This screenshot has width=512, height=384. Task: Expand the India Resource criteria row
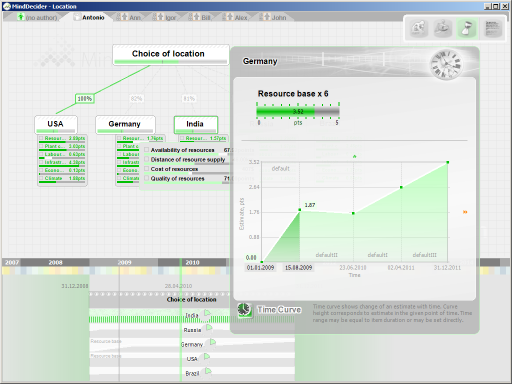click(203, 138)
